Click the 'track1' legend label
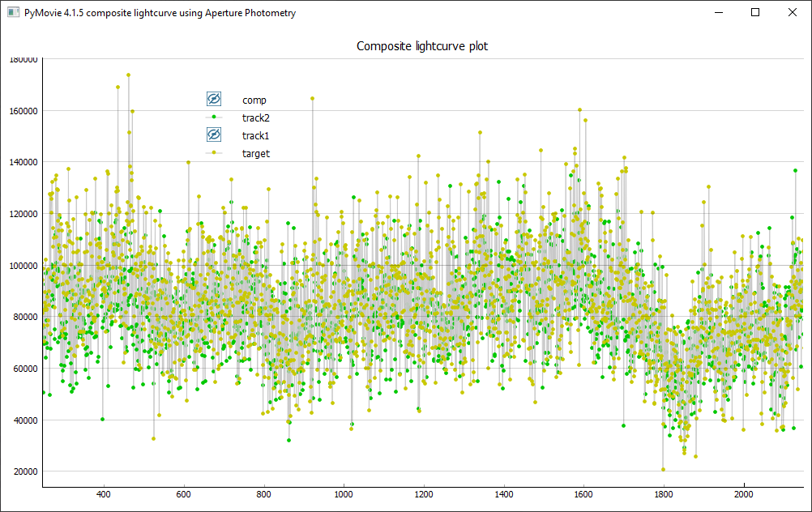Screen dimensions: 812x512 point(255,135)
